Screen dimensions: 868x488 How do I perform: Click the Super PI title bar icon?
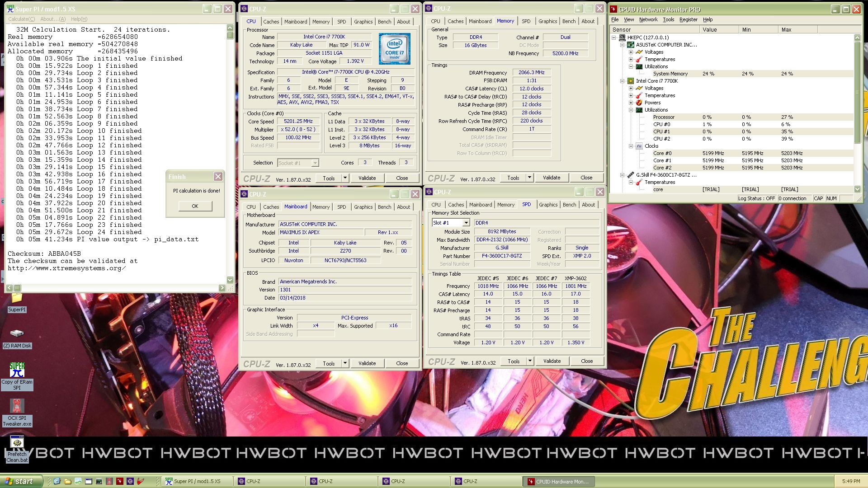point(10,9)
